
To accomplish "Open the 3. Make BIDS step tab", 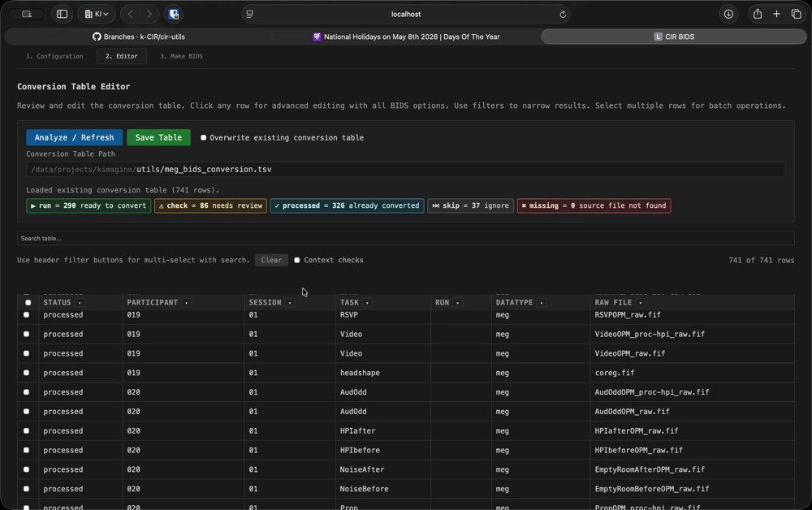I will coord(181,56).
